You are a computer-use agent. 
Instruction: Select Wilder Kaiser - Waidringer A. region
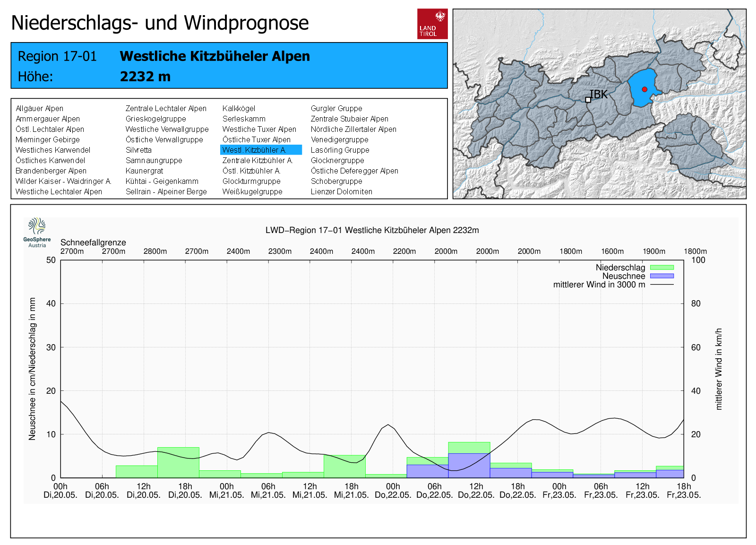point(63,182)
